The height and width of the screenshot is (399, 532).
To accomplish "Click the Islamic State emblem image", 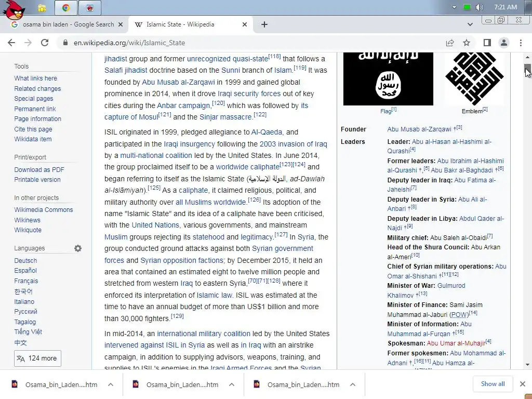I will point(474,79).
